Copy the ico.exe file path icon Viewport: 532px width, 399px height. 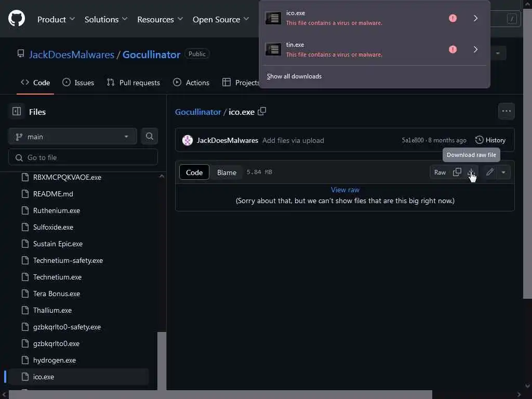coord(262,111)
